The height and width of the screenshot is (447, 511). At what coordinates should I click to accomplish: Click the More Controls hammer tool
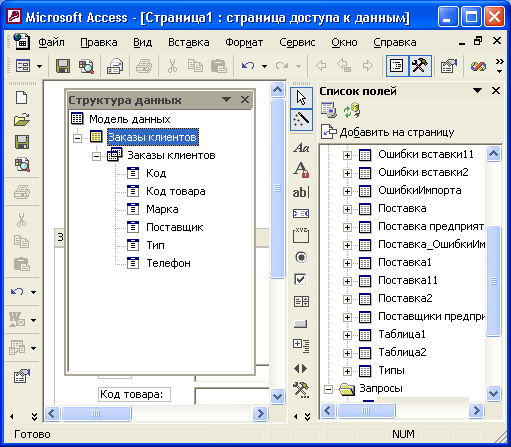[x=301, y=390]
